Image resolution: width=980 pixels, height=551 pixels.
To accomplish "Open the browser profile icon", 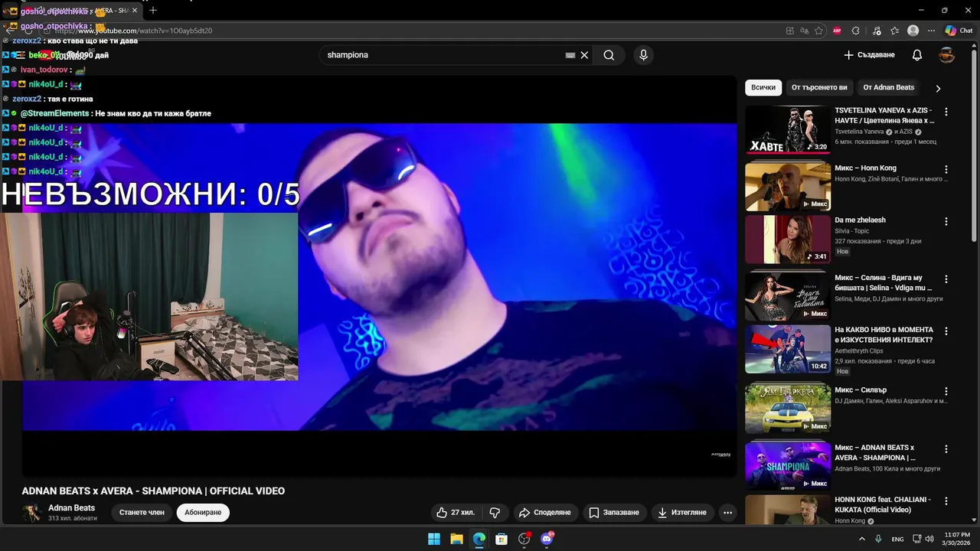I will pos(913,31).
